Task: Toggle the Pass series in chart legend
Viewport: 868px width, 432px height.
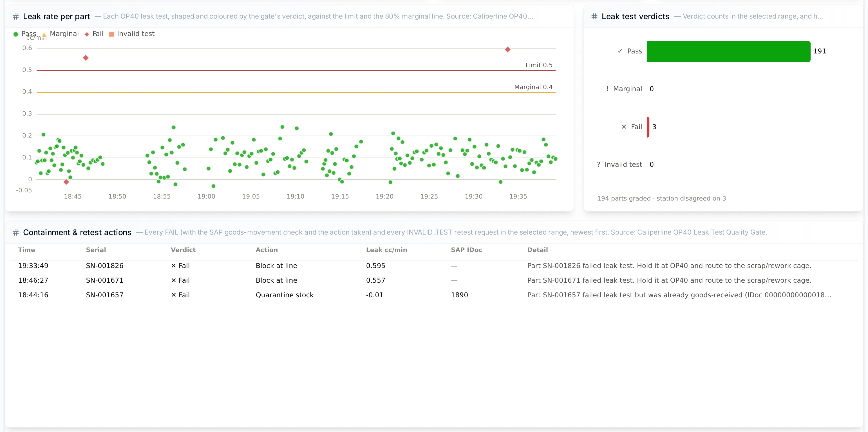Action: pos(24,34)
